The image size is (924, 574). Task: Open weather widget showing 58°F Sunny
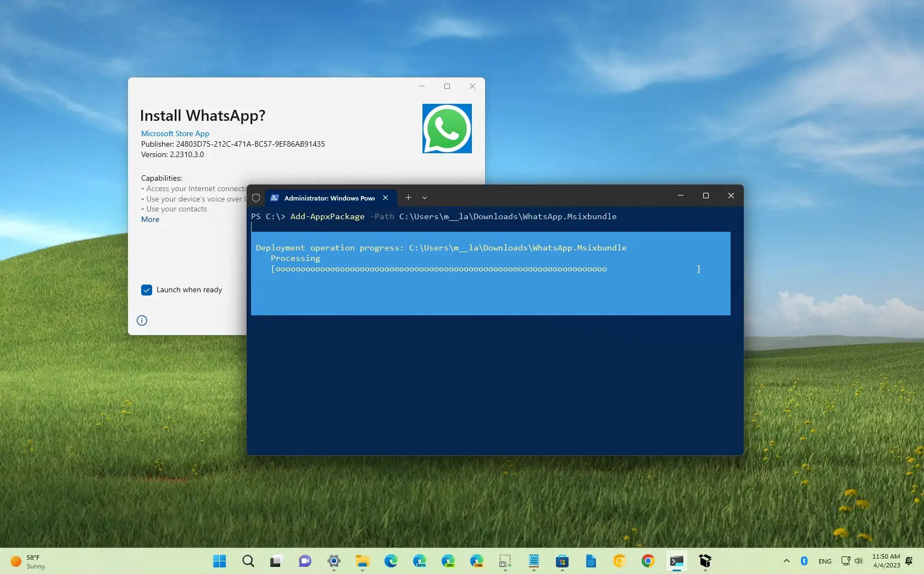point(28,561)
